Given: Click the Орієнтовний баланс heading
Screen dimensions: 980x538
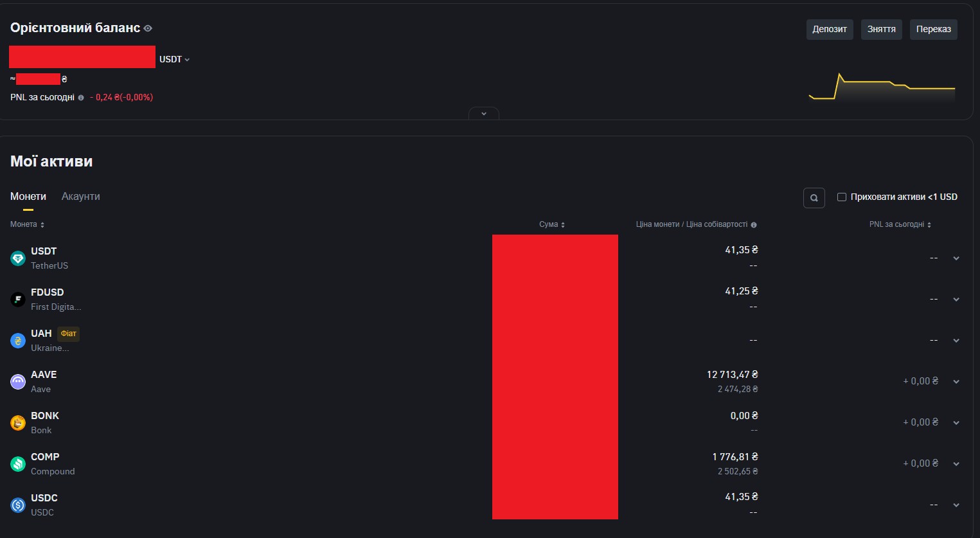Looking at the screenshot, I should pos(75,28).
